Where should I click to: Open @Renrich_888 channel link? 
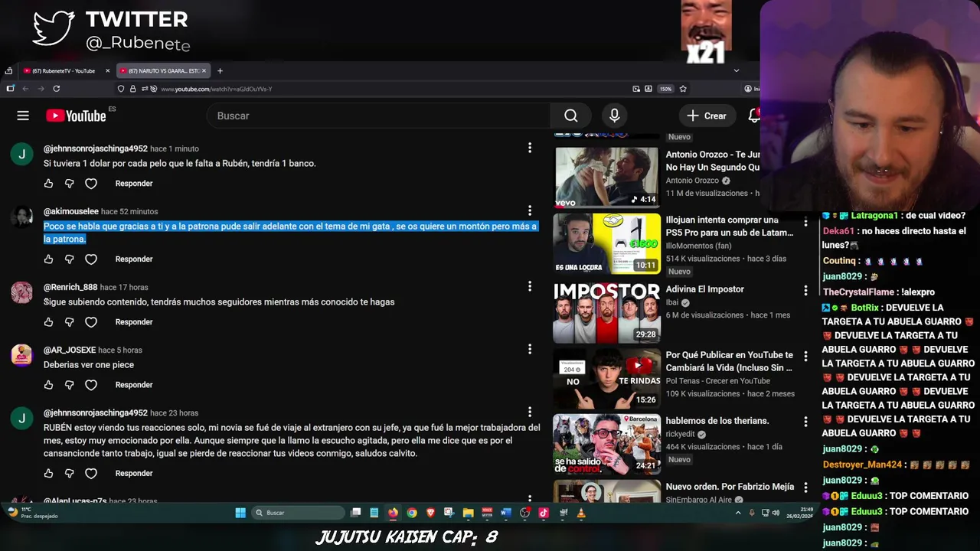pos(70,287)
